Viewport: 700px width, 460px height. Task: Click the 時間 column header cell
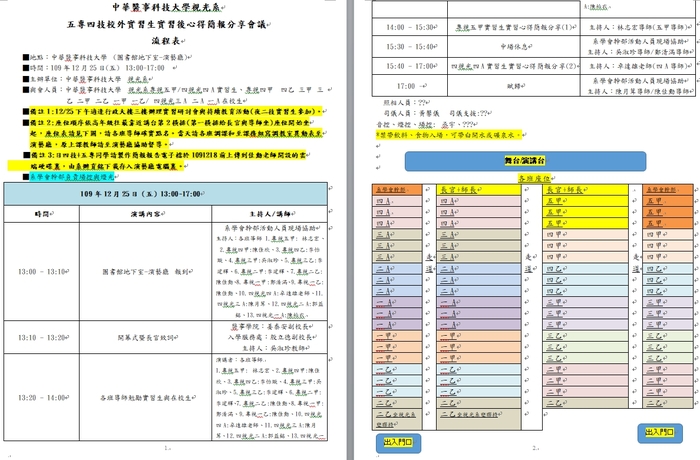(x=42, y=214)
